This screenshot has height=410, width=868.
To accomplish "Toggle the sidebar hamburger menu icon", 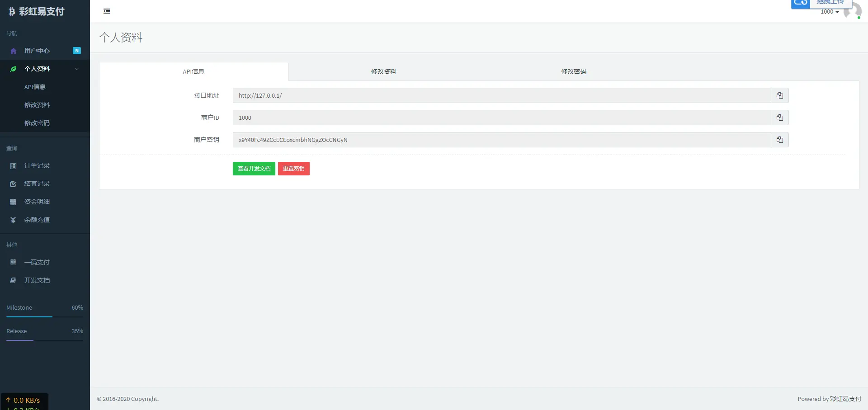I will (107, 11).
